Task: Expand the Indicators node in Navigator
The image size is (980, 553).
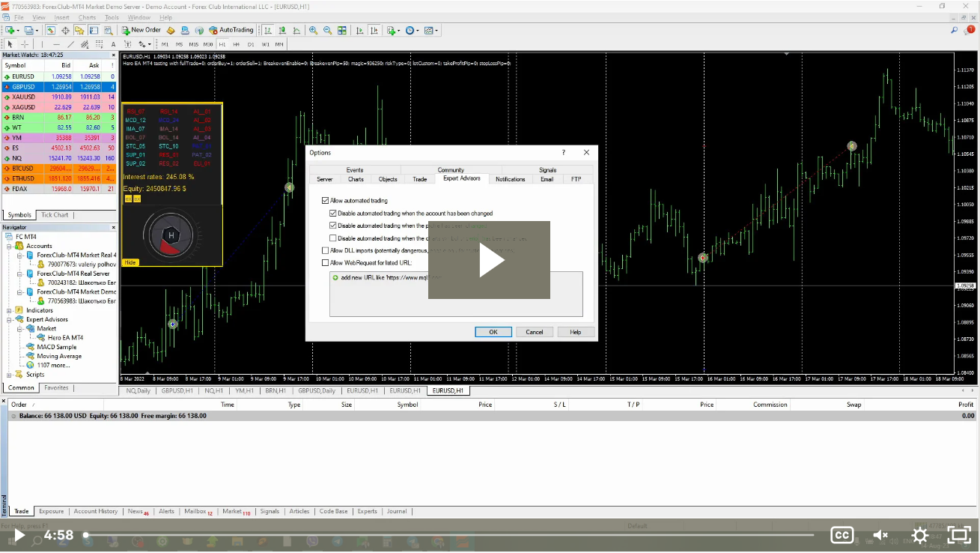Action: coord(7,310)
